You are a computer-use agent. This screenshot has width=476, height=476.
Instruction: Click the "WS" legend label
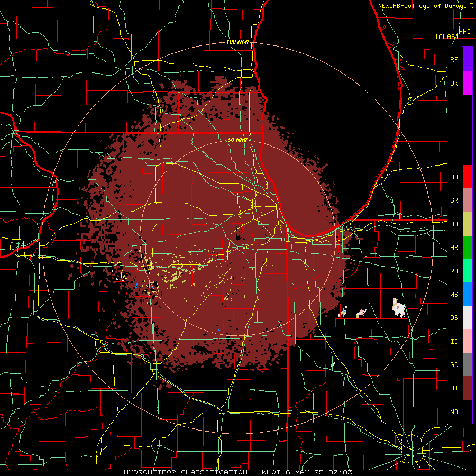click(454, 294)
